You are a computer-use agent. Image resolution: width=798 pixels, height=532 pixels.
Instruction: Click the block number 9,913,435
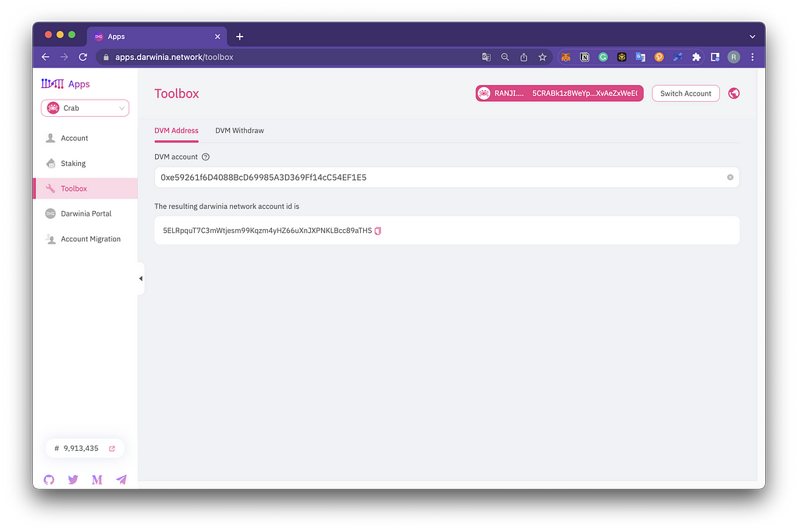click(80, 448)
